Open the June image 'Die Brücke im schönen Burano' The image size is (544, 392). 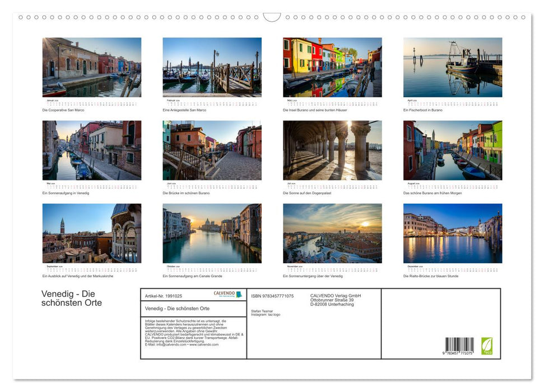(x=212, y=150)
